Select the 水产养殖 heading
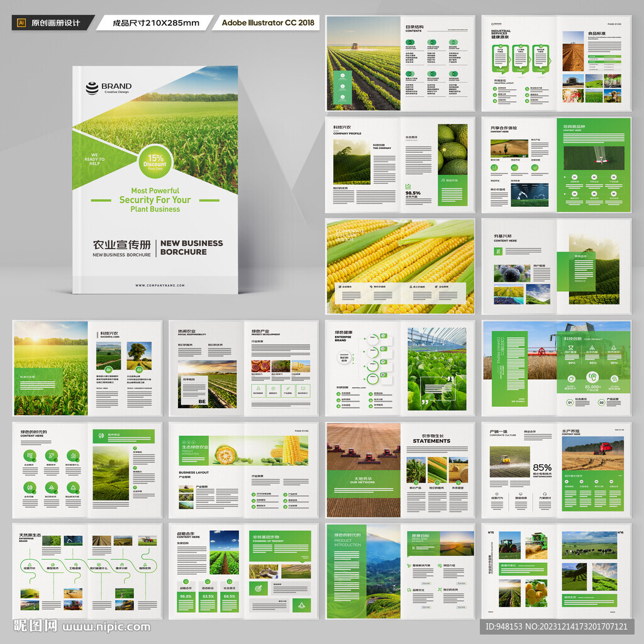644x644 pixels. point(570,431)
